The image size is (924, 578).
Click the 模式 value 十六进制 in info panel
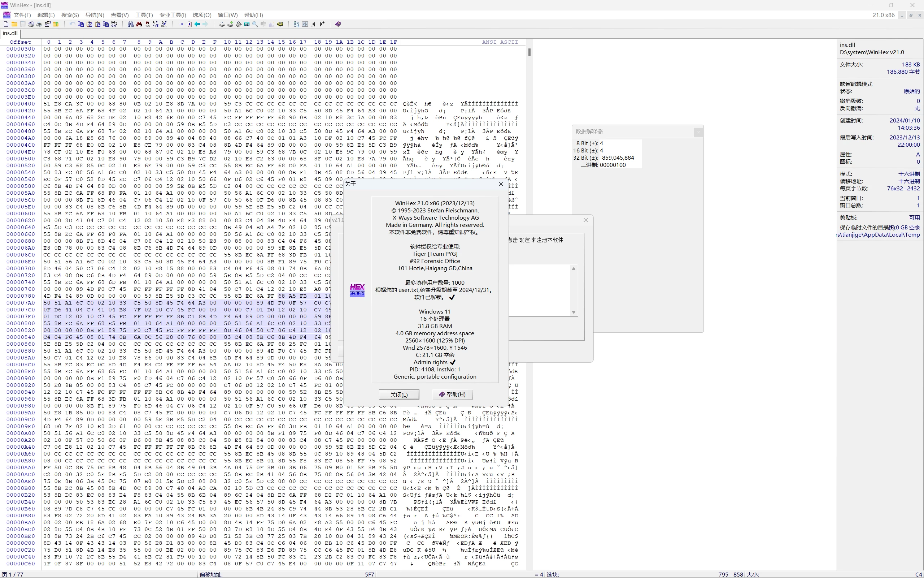pyautogui.click(x=909, y=174)
